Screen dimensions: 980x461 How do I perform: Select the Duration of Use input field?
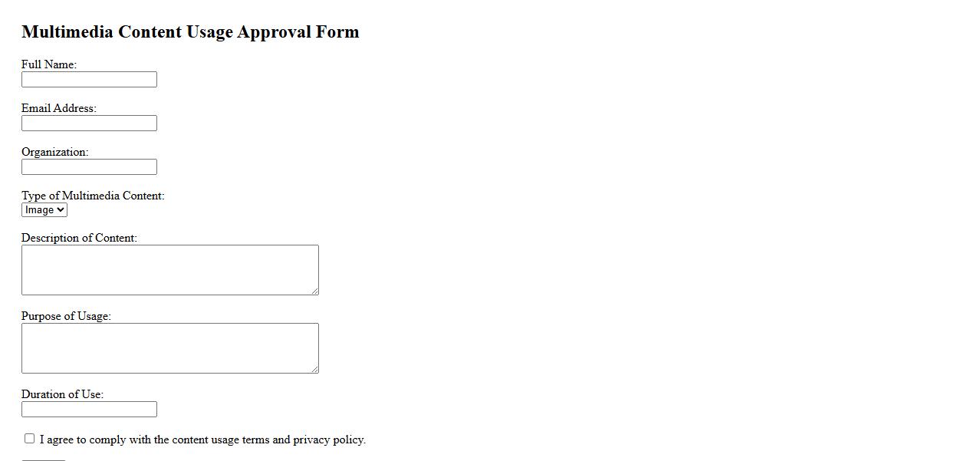point(89,410)
